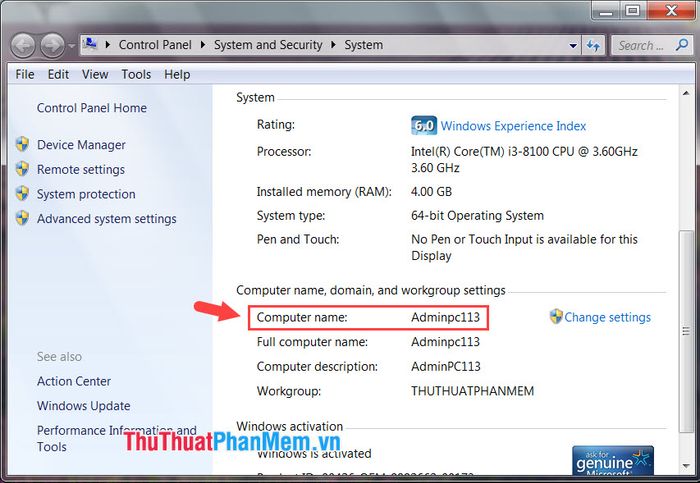Viewport: 700px width, 483px height.
Task: Open the Tools menu
Action: click(136, 74)
